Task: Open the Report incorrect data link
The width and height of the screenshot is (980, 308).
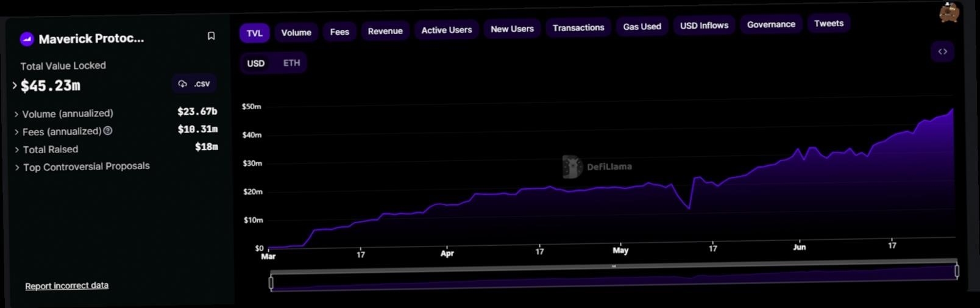Action: (x=66, y=285)
